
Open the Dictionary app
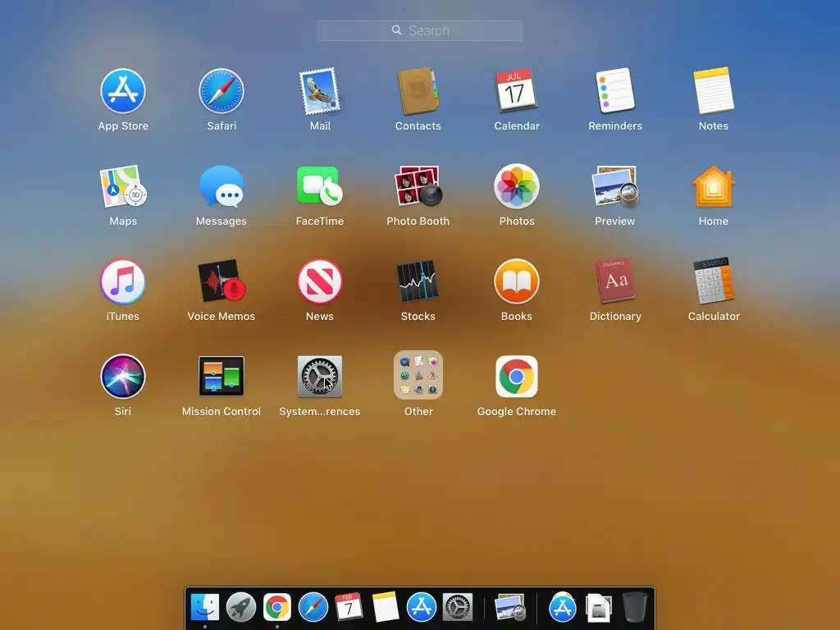(x=615, y=281)
